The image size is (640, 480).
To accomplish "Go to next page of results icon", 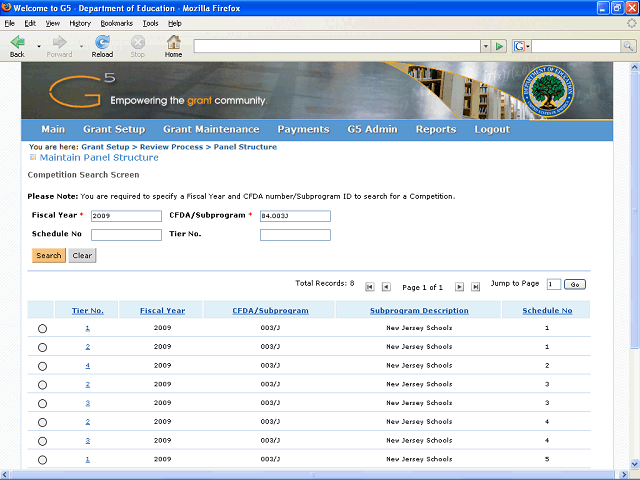I will (459, 287).
